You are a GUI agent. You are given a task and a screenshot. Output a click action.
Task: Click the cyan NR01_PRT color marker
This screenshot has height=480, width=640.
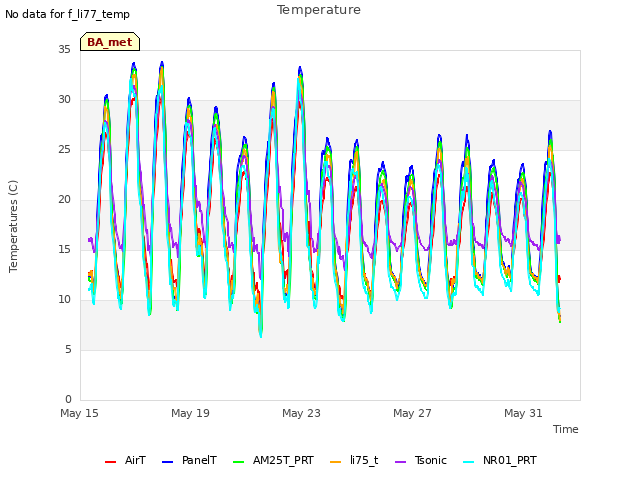(x=470, y=462)
